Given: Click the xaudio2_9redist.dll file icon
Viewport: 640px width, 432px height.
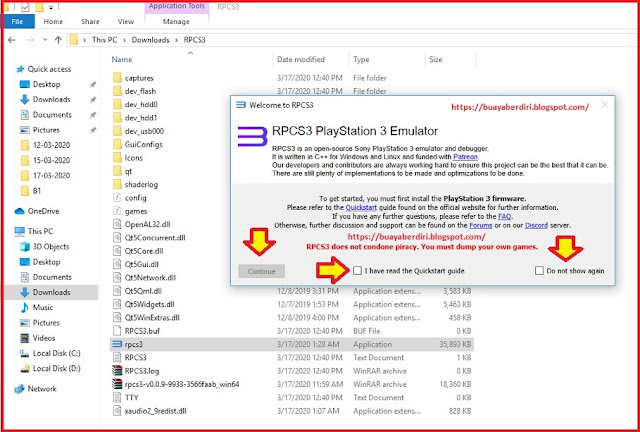Looking at the screenshot, I should click(x=117, y=411).
